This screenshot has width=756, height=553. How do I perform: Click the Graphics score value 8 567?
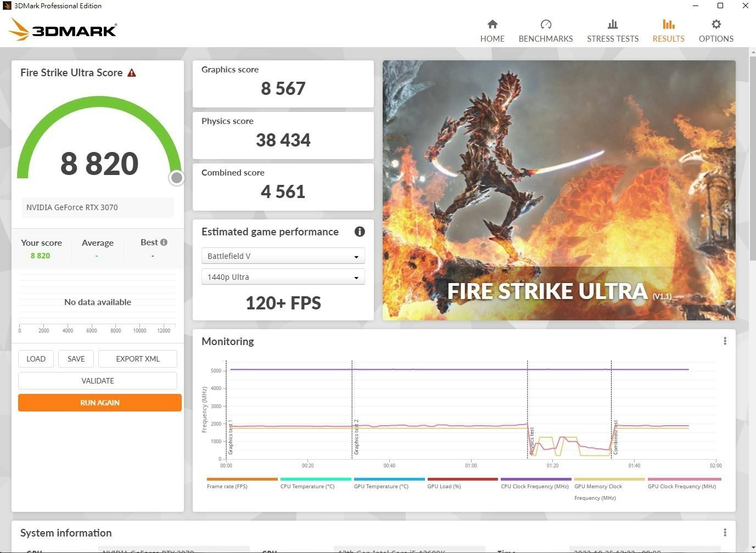tap(283, 89)
